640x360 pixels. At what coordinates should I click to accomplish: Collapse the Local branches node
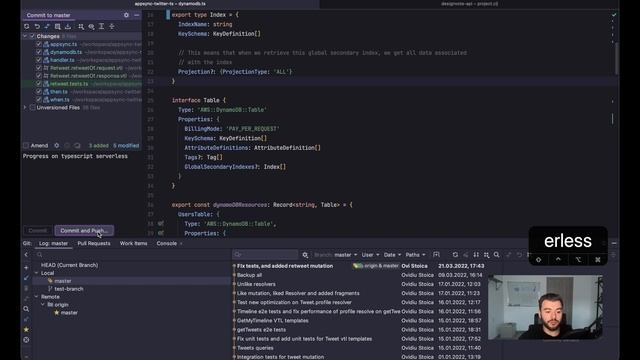pyautogui.click(x=36, y=273)
